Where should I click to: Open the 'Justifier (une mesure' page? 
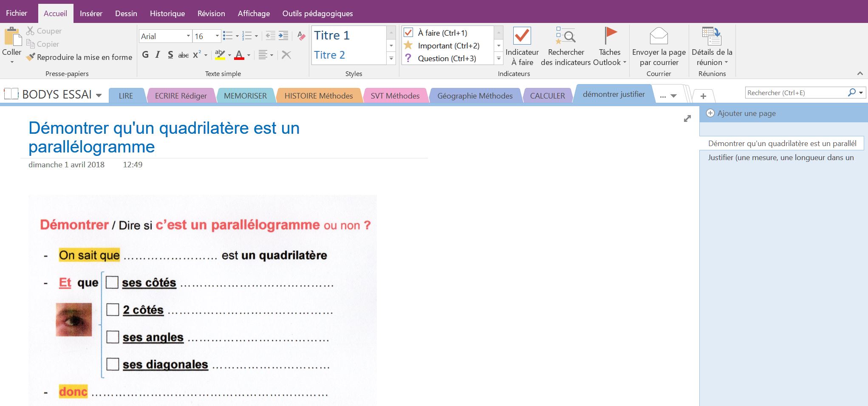780,158
